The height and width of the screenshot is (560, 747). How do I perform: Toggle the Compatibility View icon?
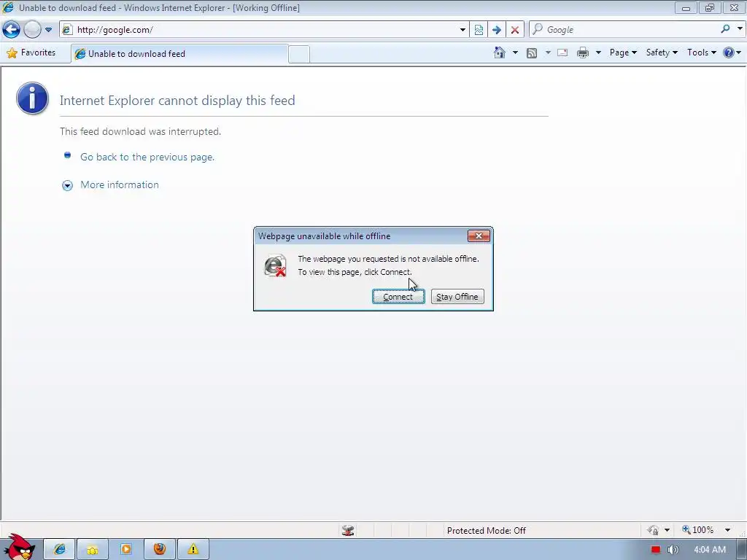tap(479, 29)
